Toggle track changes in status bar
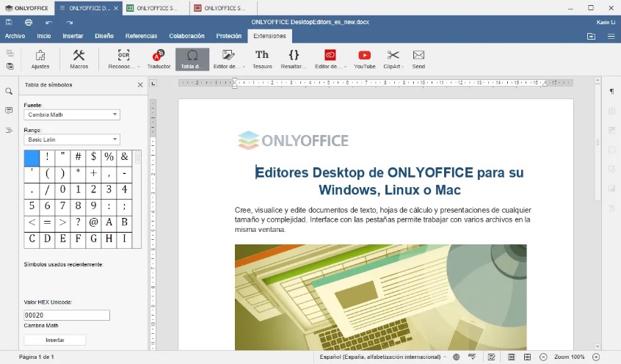The height and width of the screenshot is (364, 621). point(491,357)
